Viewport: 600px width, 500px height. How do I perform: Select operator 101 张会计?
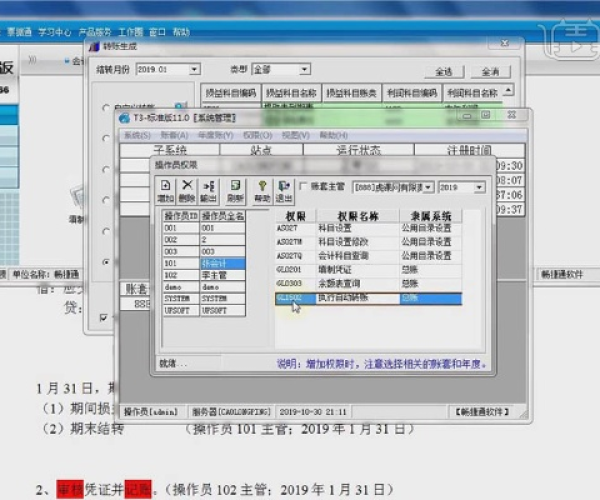click(x=204, y=263)
